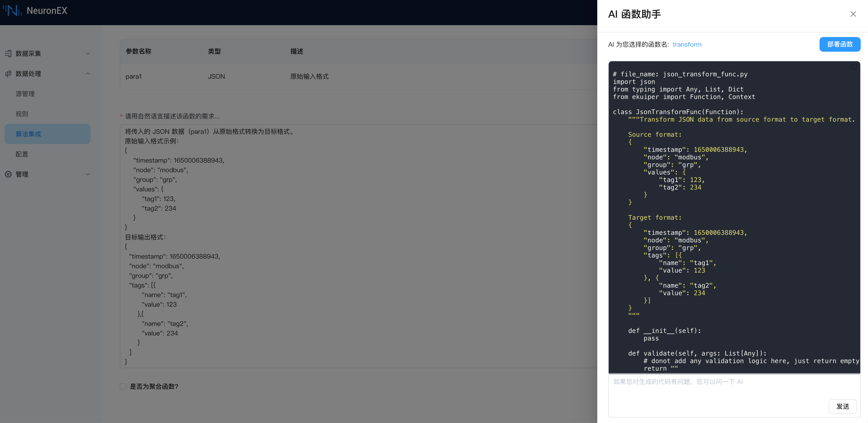Click the 数据采集 sidebar icon
This screenshot has width=868, height=423.
click(8, 54)
